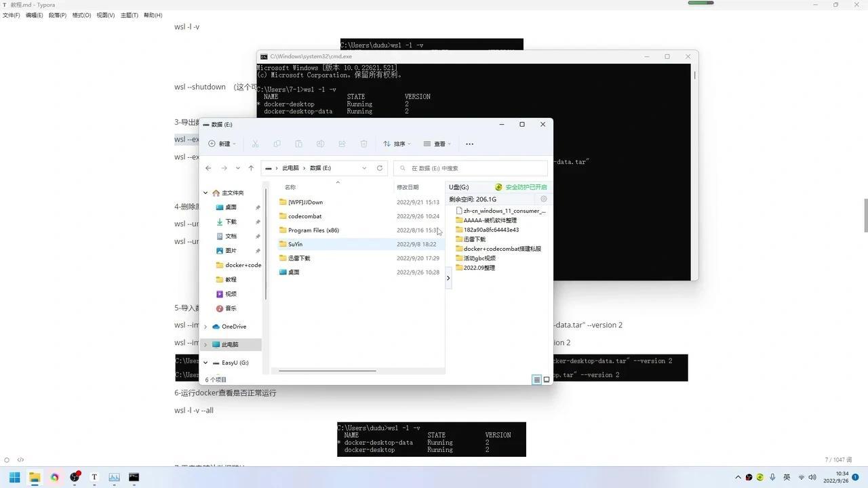Open the 排序 (Sort) dropdown menu

pos(399,144)
